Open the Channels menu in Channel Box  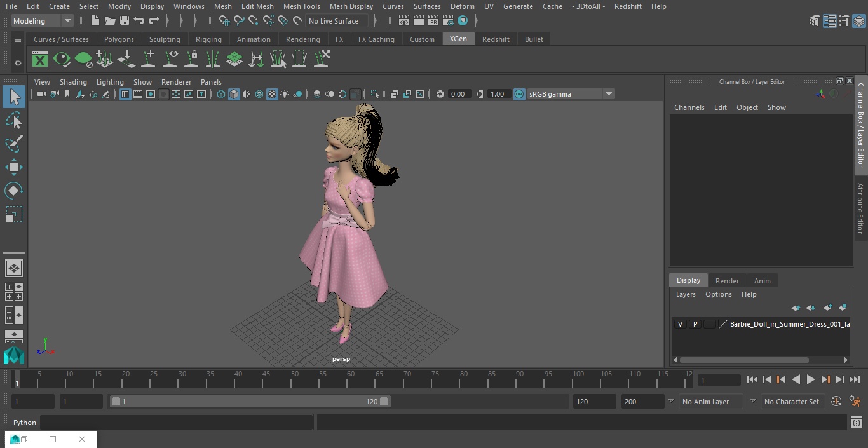689,107
